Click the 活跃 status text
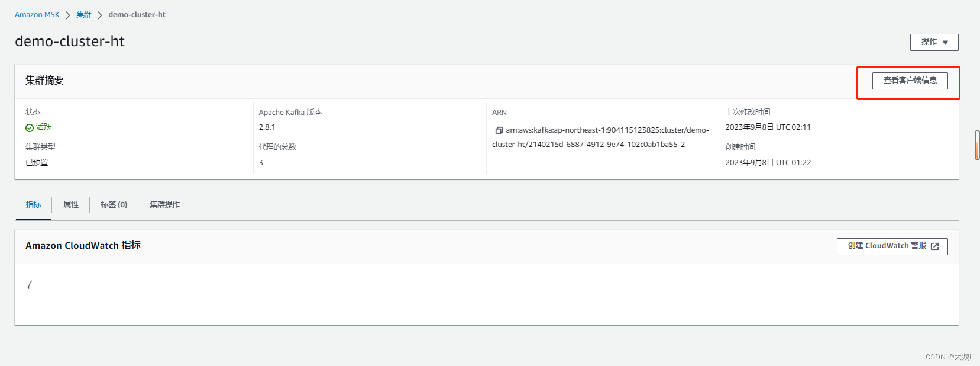The image size is (980, 366). pyautogui.click(x=44, y=127)
